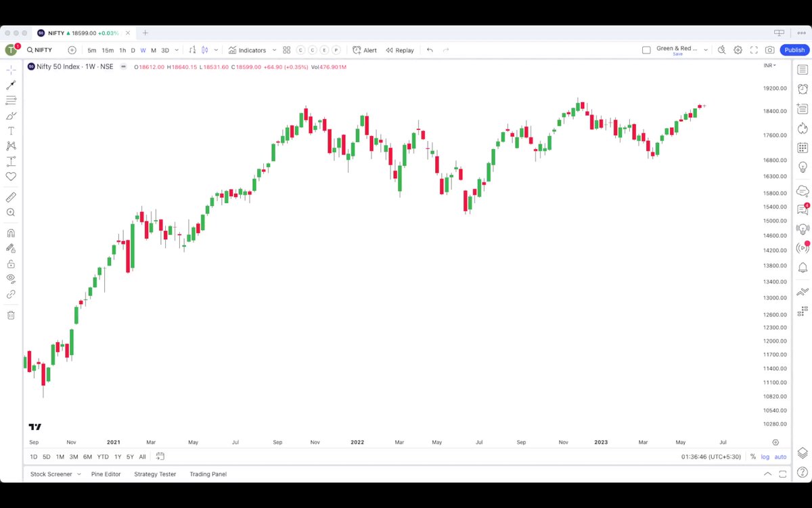
Task: Expand the Green & Red layout dropdown
Action: [706, 50]
